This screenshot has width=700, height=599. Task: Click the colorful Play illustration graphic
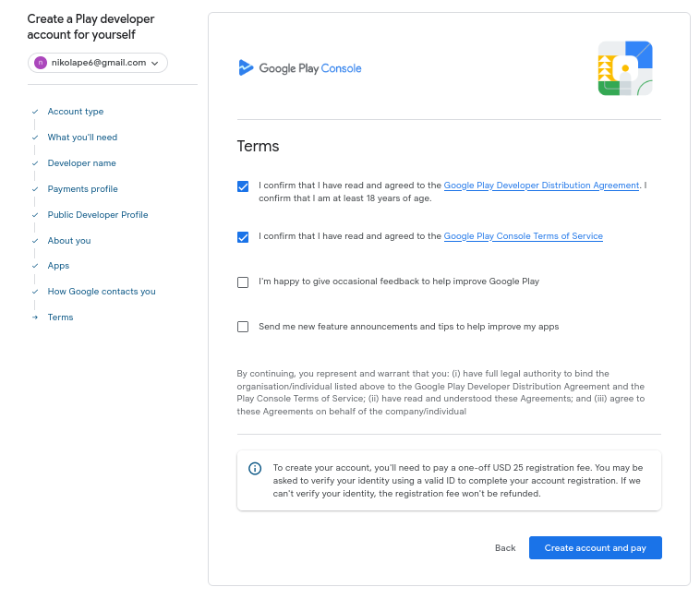[625, 68]
